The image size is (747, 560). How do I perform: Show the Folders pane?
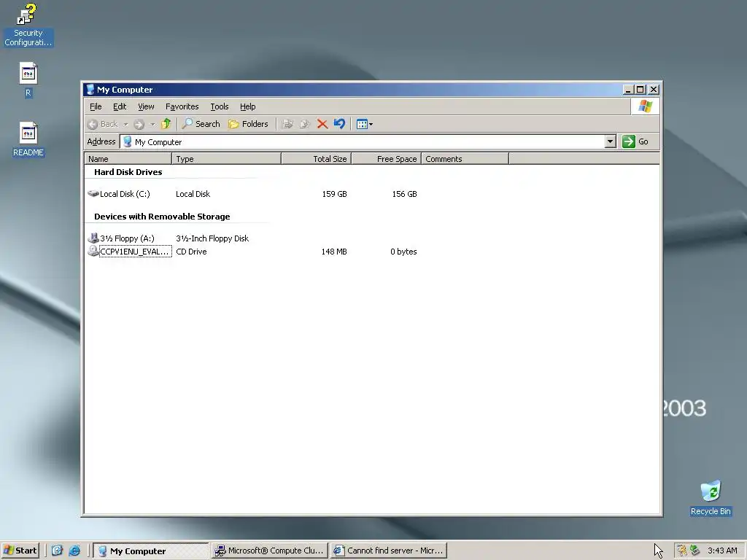pyautogui.click(x=248, y=124)
